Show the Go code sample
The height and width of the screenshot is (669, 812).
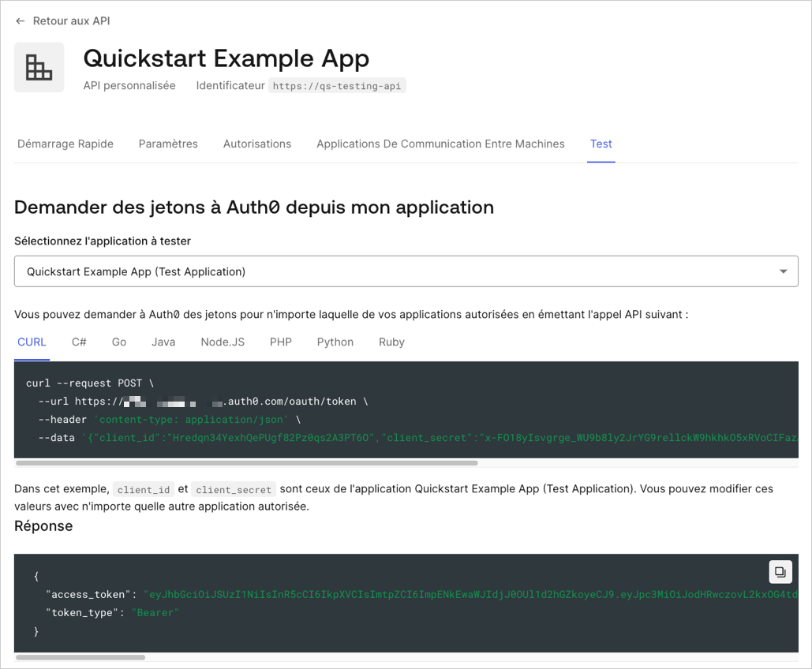coord(119,342)
